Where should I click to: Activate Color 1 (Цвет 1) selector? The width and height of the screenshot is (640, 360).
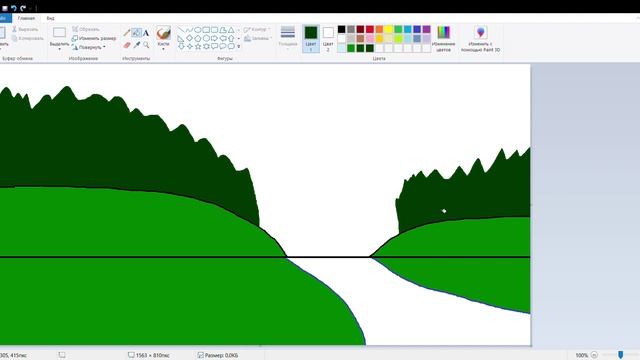311,39
